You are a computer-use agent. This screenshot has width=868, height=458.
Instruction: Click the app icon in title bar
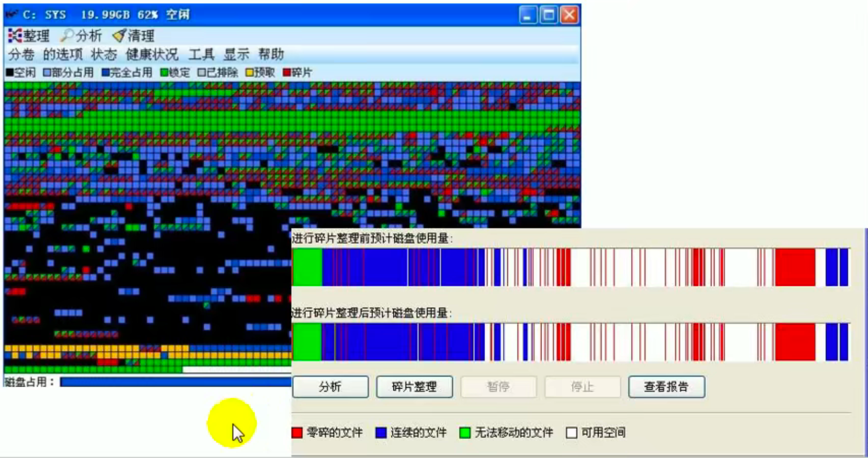point(12,14)
